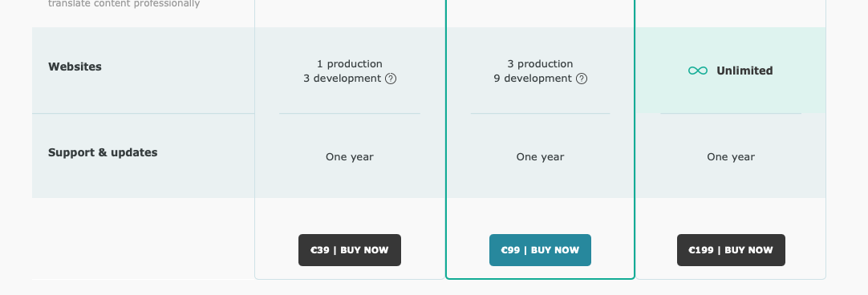Buy the €39 plan now

pos(350,250)
